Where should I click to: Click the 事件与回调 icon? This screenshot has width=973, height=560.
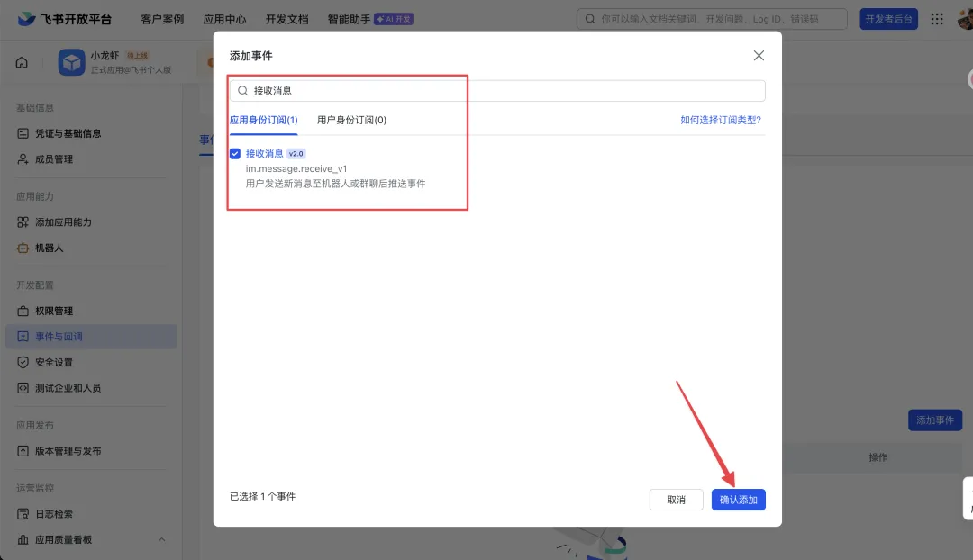[x=23, y=336]
